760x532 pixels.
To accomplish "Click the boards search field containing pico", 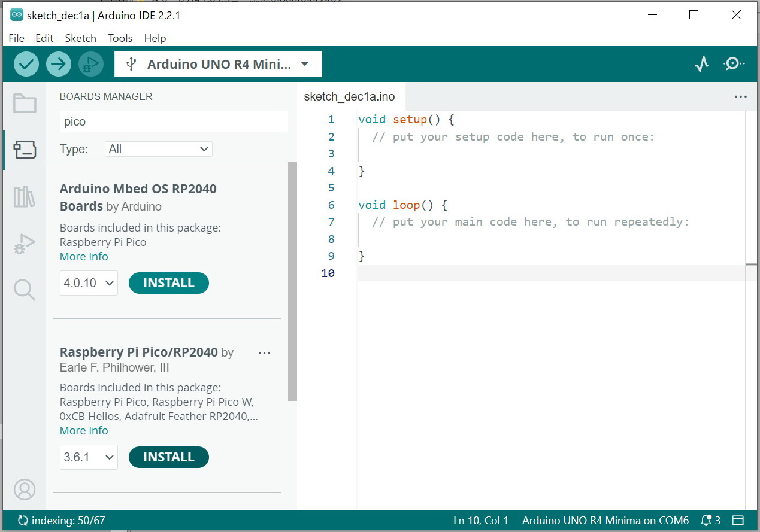I will point(174,121).
